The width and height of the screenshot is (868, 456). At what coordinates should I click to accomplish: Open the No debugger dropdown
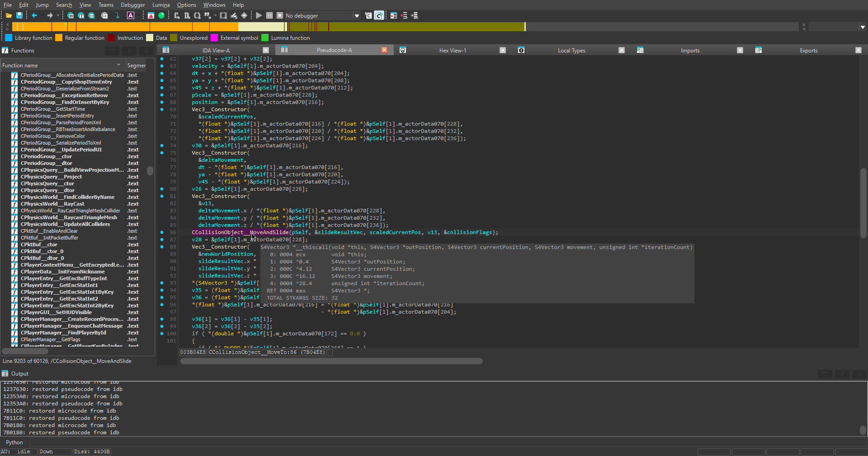point(357,15)
